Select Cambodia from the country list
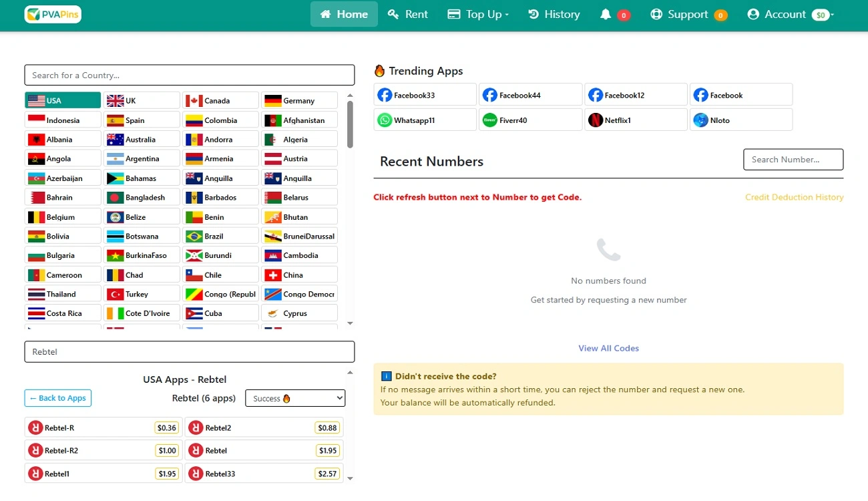Image resolution: width=868 pixels, height=501 pixels. coord(299,255)
